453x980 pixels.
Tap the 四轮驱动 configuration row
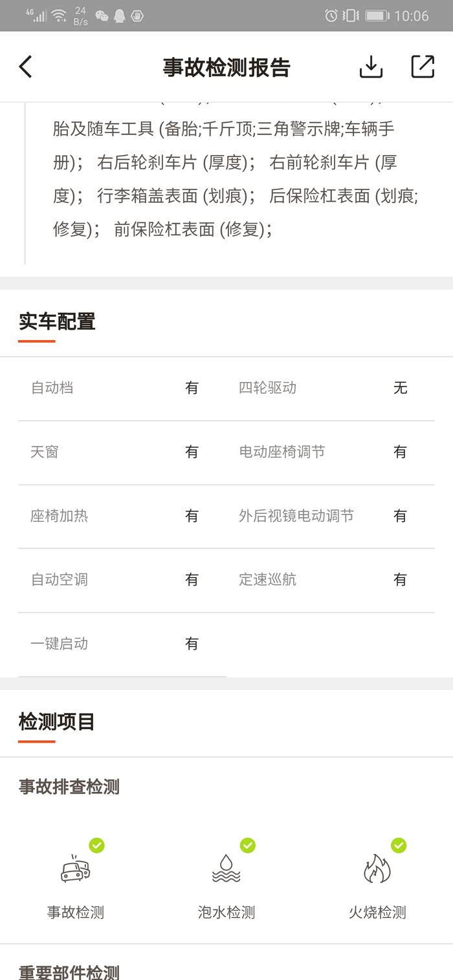[x=324, y=388]
